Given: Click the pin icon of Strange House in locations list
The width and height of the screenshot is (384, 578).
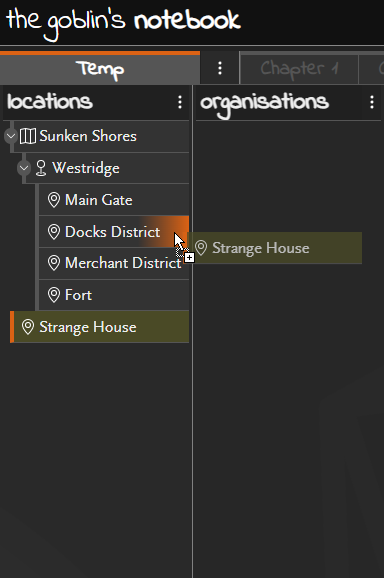Looking at the screenshot, I should click(28, 327).
